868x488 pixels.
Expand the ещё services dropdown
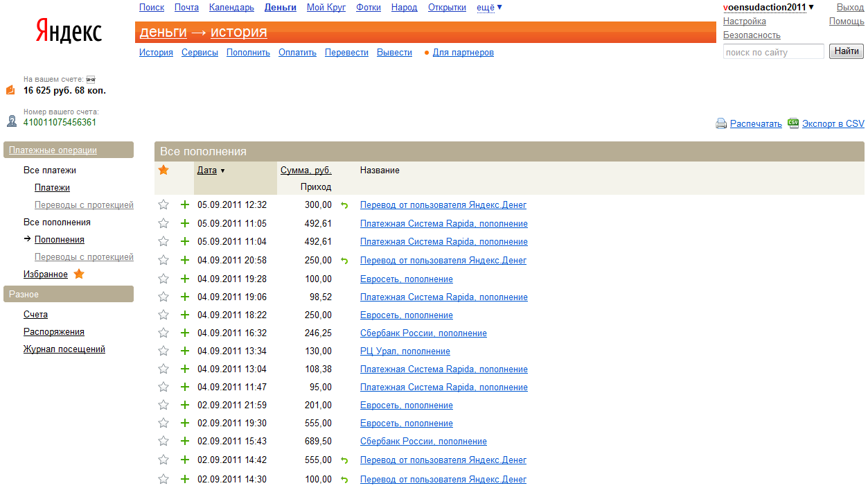[x=489, y=8]
